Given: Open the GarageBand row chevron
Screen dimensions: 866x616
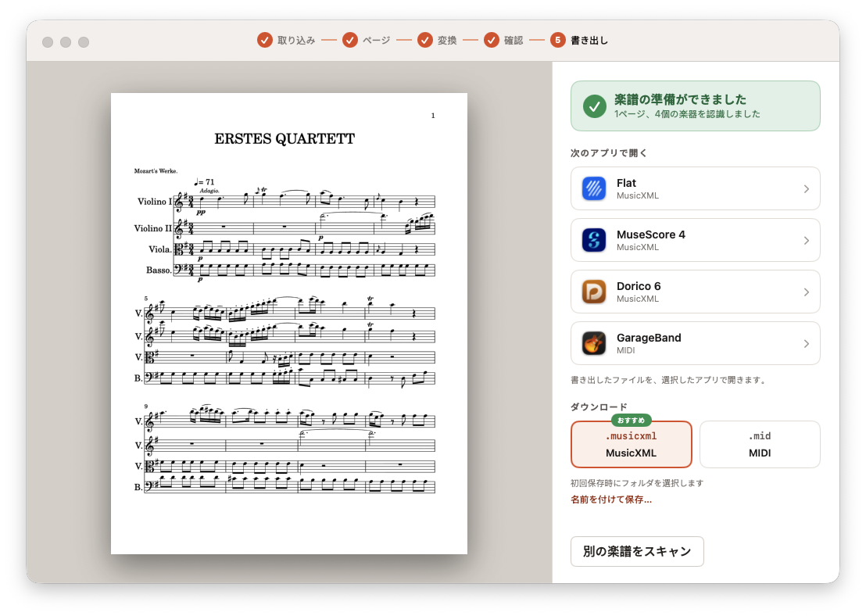Looking at the screenshot, I should [x=807, y=344].
